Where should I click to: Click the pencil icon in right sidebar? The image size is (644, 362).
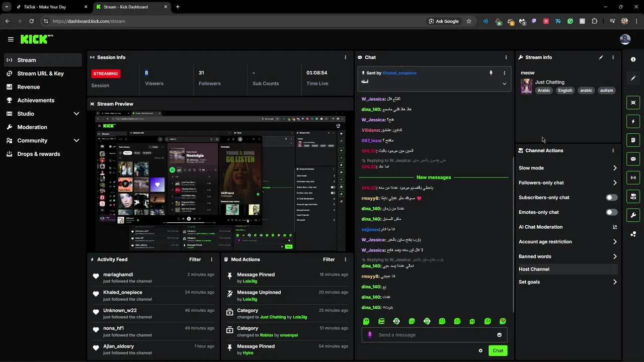(x=633, y=78)
